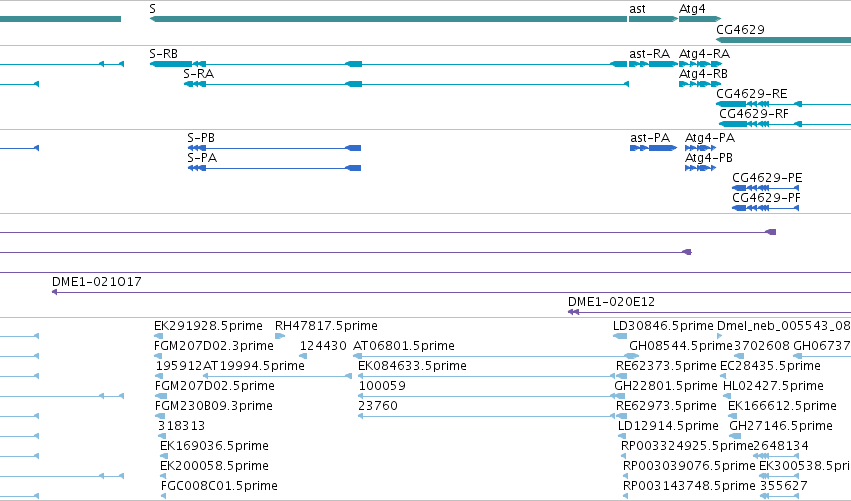Viewport: 851px width, 501px height.
Task: Select the Atg4-RB transcript label
Action: coord(703,74)
